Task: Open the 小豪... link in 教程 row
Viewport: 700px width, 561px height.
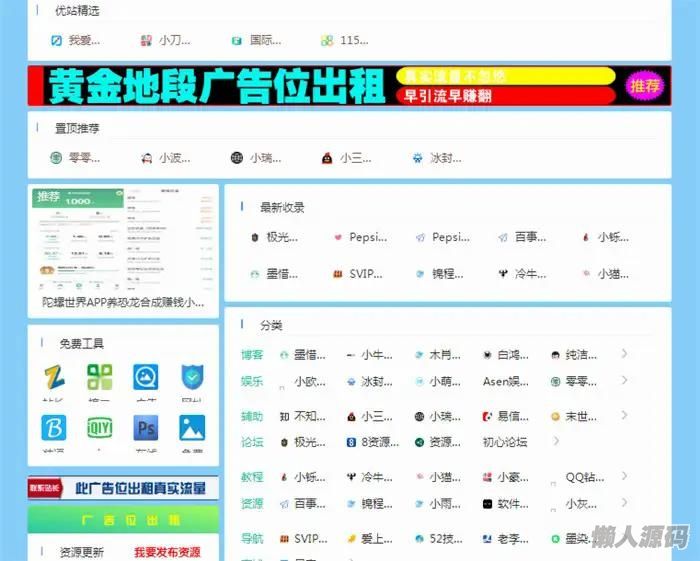Action: point(512,477)
